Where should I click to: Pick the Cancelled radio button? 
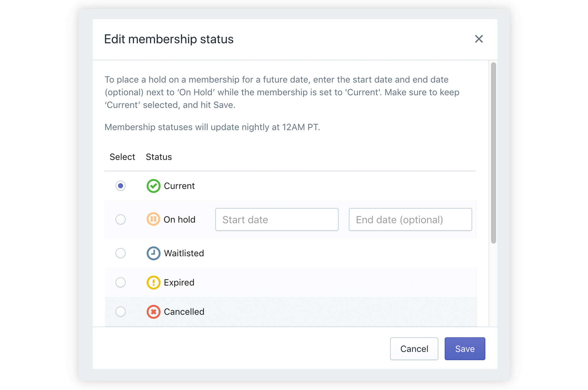point(121,312)
